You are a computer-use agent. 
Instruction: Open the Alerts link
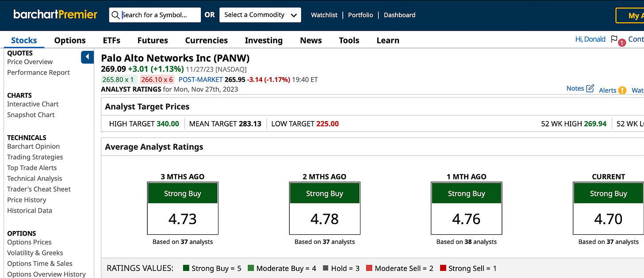(608, 90)
